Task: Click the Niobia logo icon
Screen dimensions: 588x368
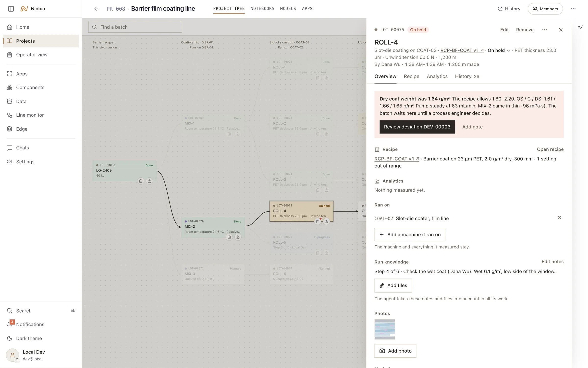Action: click(x=24, y=9)
